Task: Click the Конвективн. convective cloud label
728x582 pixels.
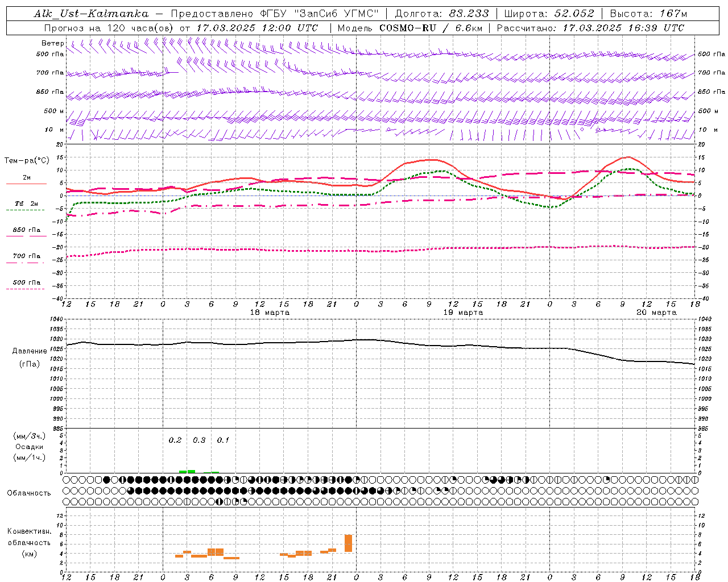Action: click(29, 531)
